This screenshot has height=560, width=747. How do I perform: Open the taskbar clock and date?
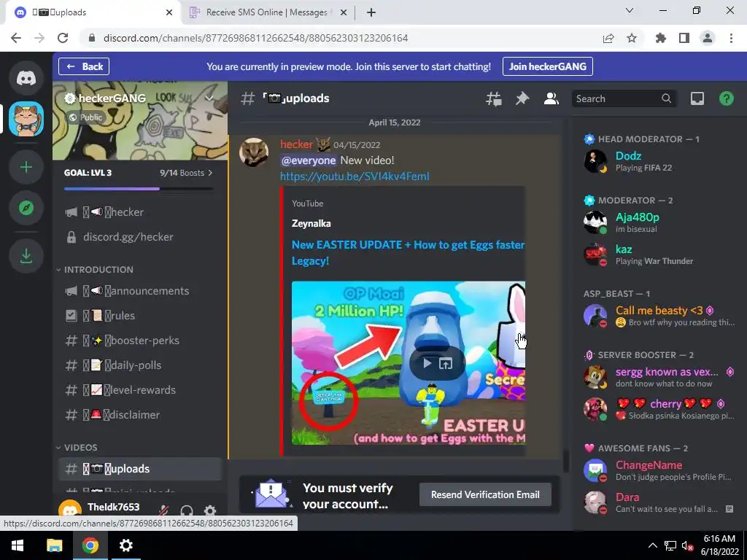(x=719, y=545)
